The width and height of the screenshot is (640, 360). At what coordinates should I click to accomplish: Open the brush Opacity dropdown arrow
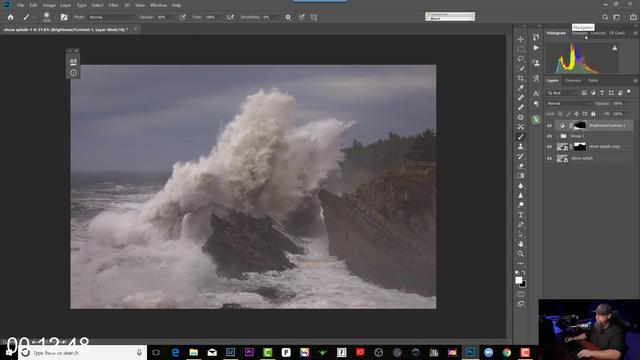point(172,17)
